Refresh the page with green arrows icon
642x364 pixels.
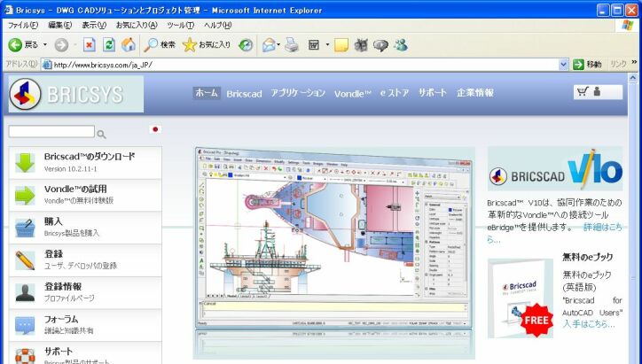click(109, 44)
